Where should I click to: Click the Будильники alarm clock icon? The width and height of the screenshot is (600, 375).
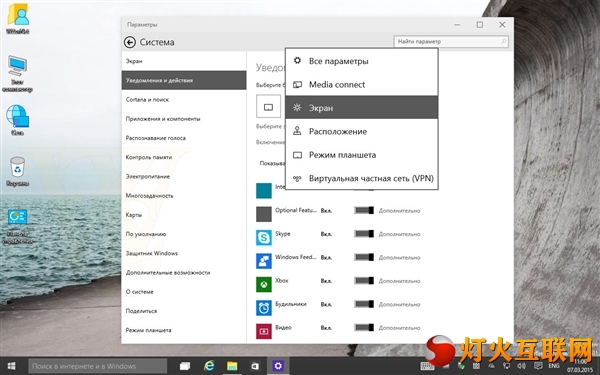264,308
